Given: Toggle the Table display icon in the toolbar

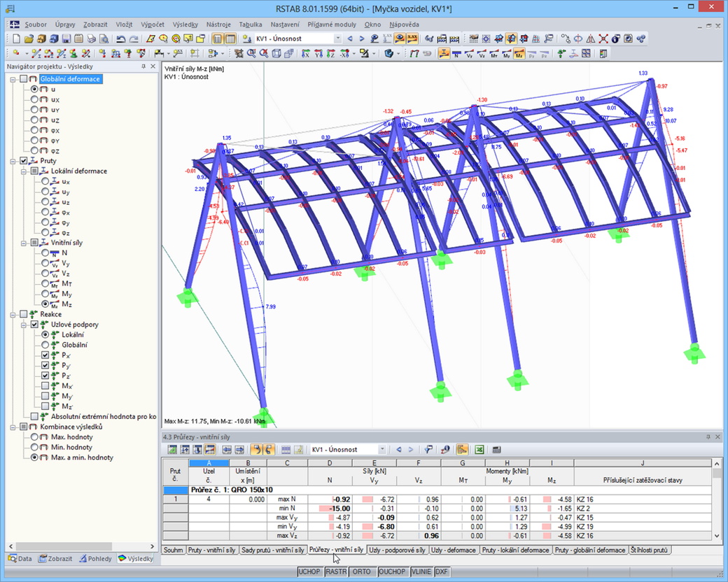Looking at the screenshot, I should (x=230, y=38).
